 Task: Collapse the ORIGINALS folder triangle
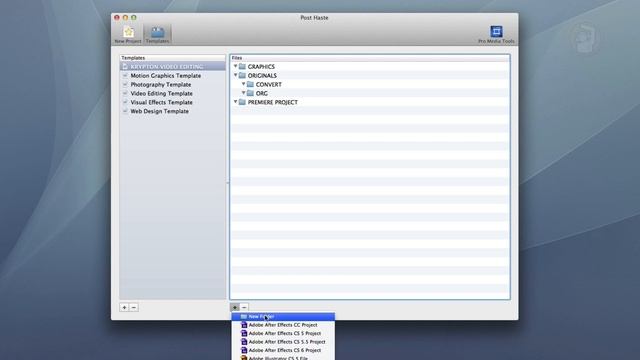236,75
